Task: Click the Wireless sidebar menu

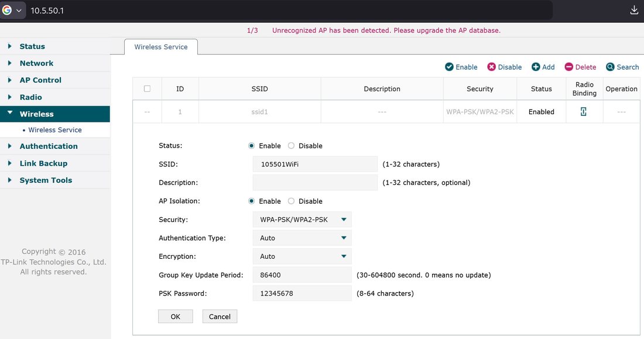Action: pyautogui.click(x=55, y=114)
